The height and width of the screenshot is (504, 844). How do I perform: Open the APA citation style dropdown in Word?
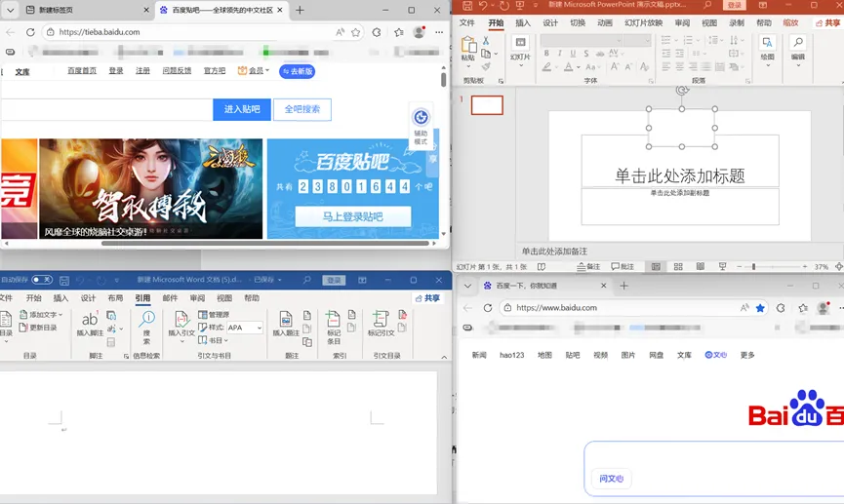259,328
